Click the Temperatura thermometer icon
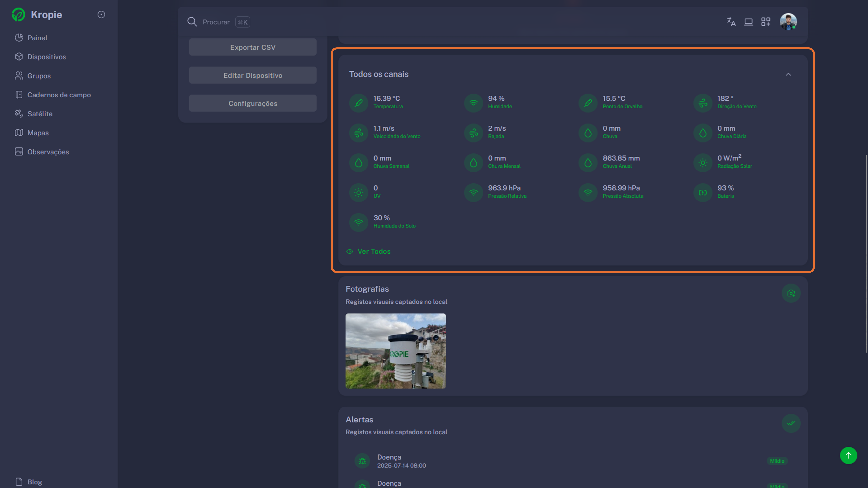Viewport: 868px width, 488px height. point(358,103)
